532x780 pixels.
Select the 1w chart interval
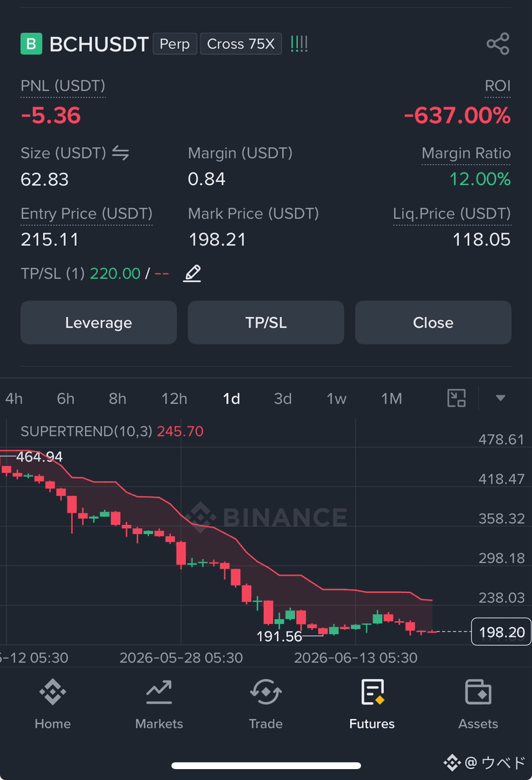336,399
